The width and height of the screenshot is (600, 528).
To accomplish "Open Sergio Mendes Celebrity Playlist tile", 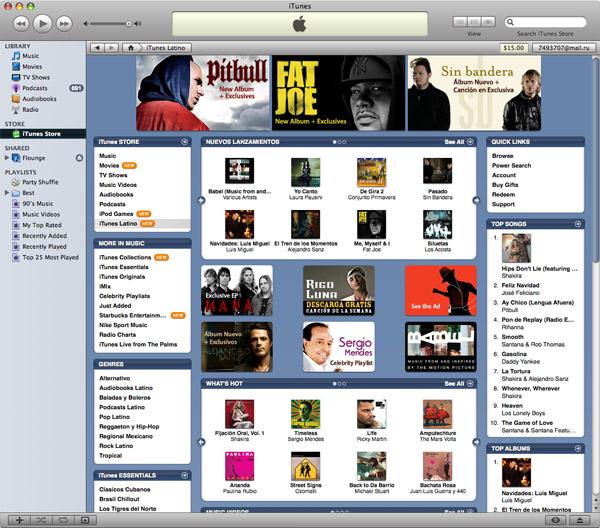I will [x=339, y=347].
